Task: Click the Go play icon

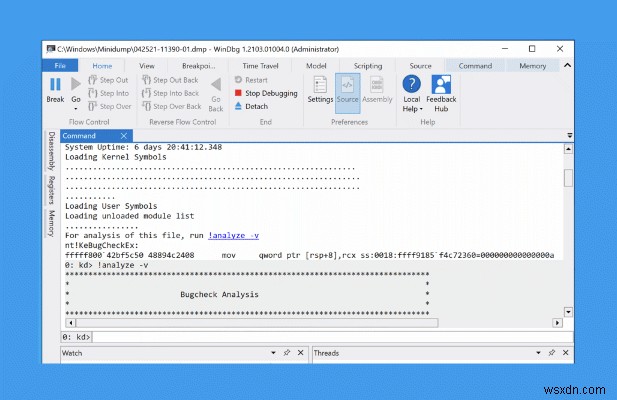Action: click(76, 84)
